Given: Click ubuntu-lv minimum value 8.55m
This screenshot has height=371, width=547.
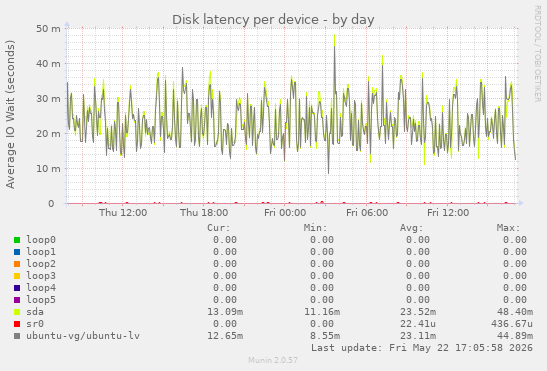Looking at the screenshot, I should pyautogui.click(x=325, y=336).
